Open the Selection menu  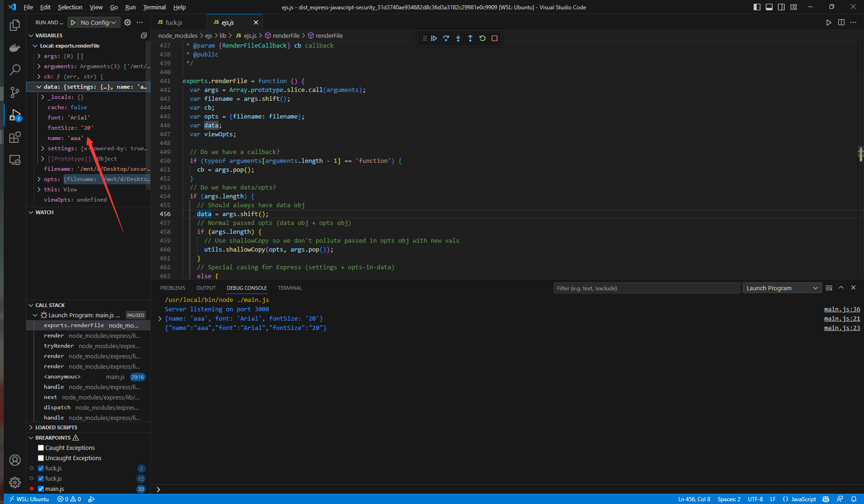pos(70,7)
